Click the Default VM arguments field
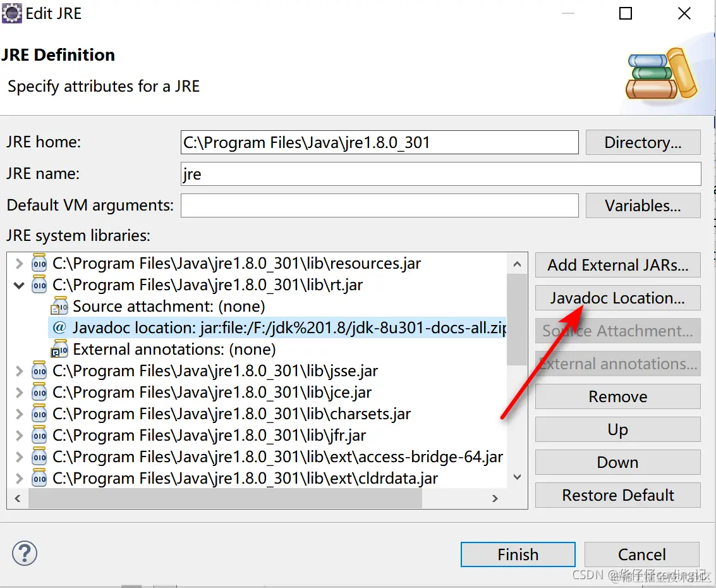This screenshot has width=716, height=588. (x=379, y=205)
